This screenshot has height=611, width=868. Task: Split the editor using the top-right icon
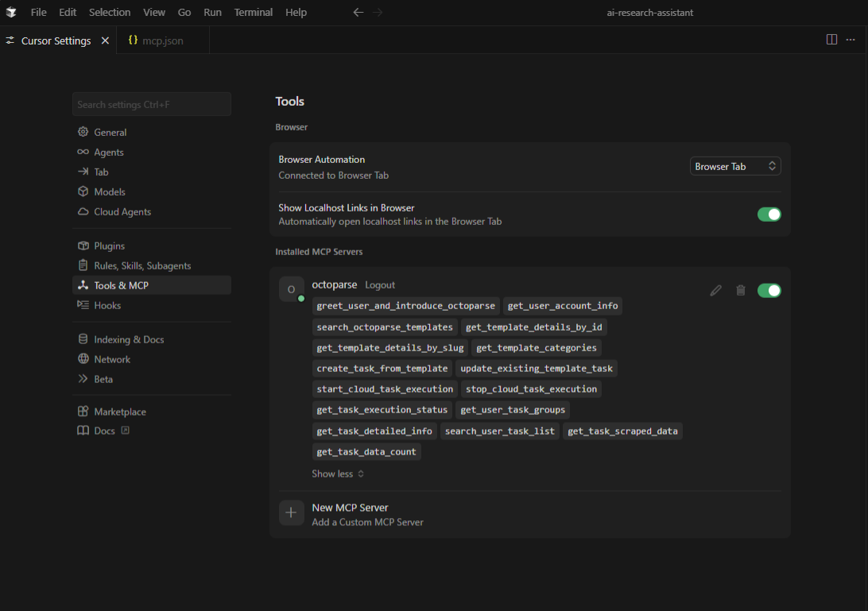click(831, 39)
